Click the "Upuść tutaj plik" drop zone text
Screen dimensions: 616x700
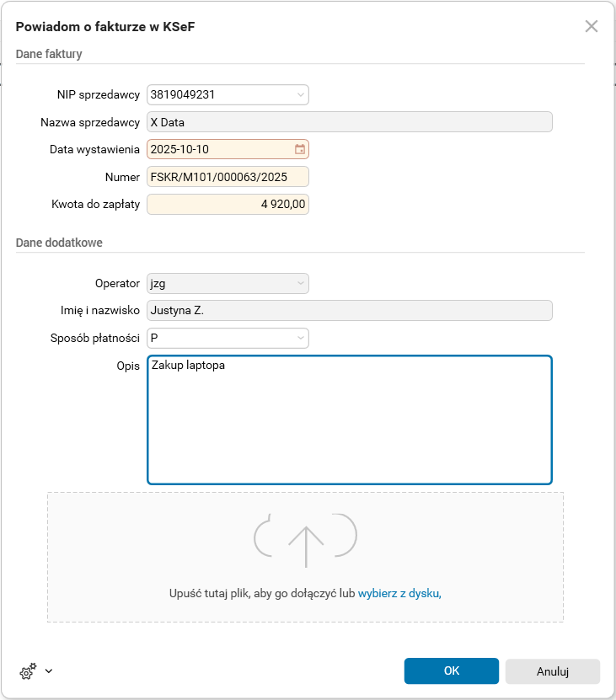pyautogui.click(x=262, y=593)
